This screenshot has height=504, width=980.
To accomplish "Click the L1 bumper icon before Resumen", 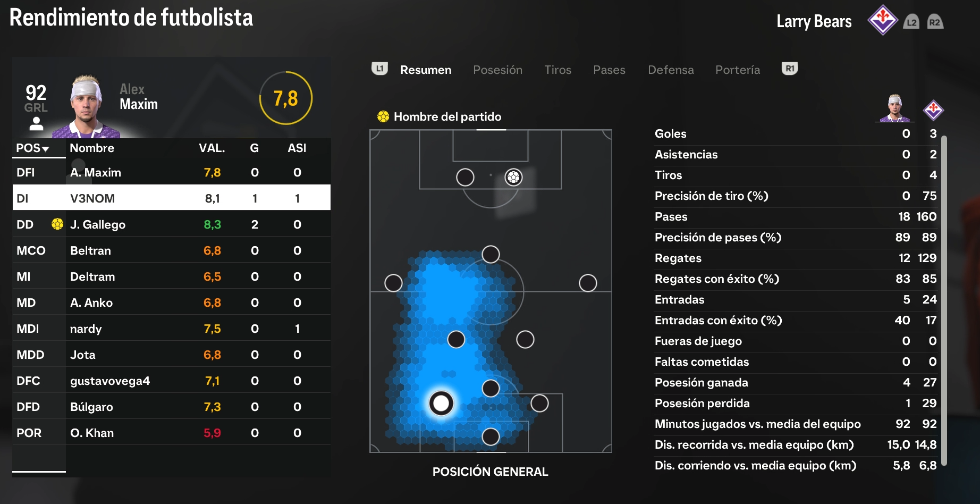I will [x=379, y=69].
